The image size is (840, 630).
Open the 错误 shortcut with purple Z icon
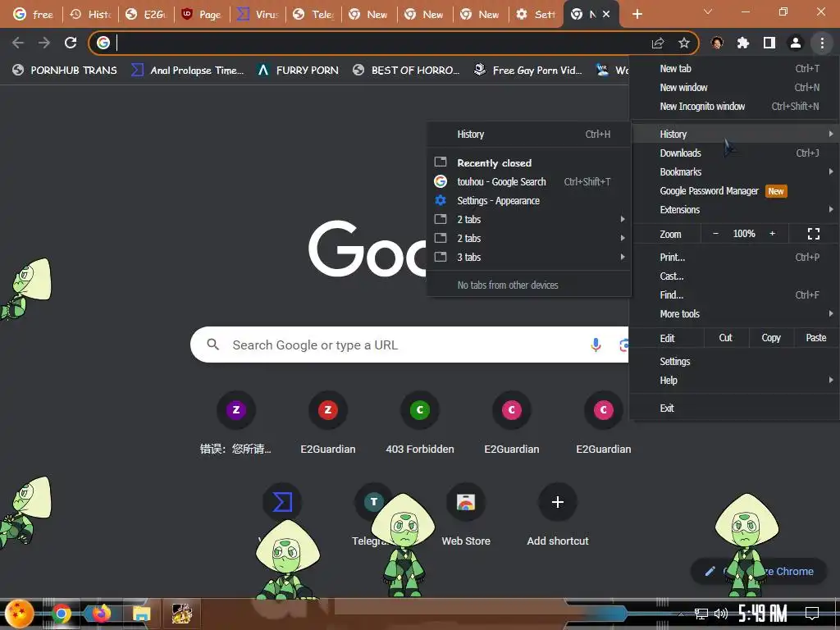tap(235, 422)
